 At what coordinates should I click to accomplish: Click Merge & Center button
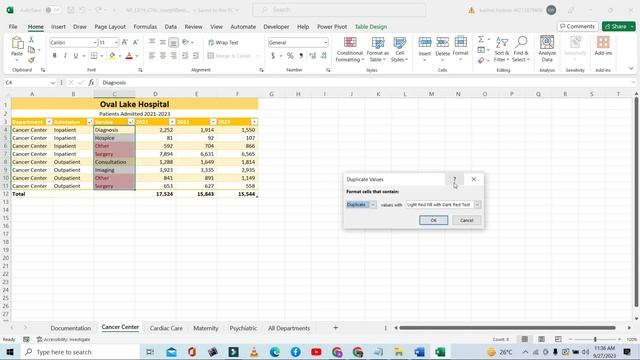(229, 56)
